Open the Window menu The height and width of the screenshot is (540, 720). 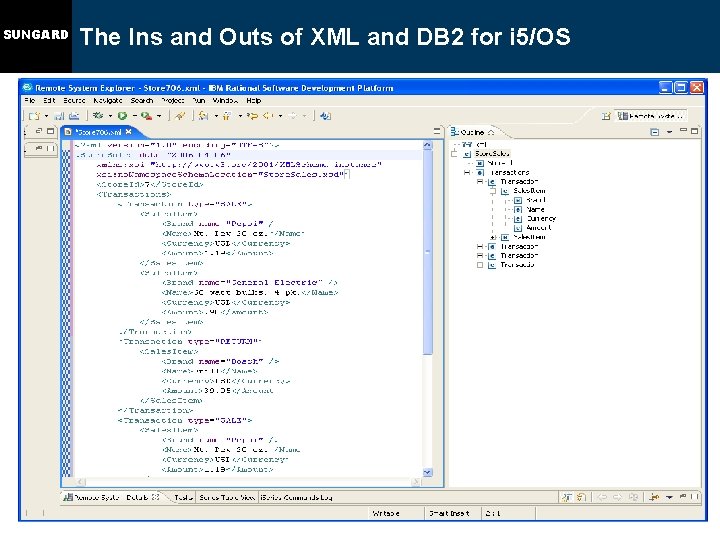click(x=225, y=101)
